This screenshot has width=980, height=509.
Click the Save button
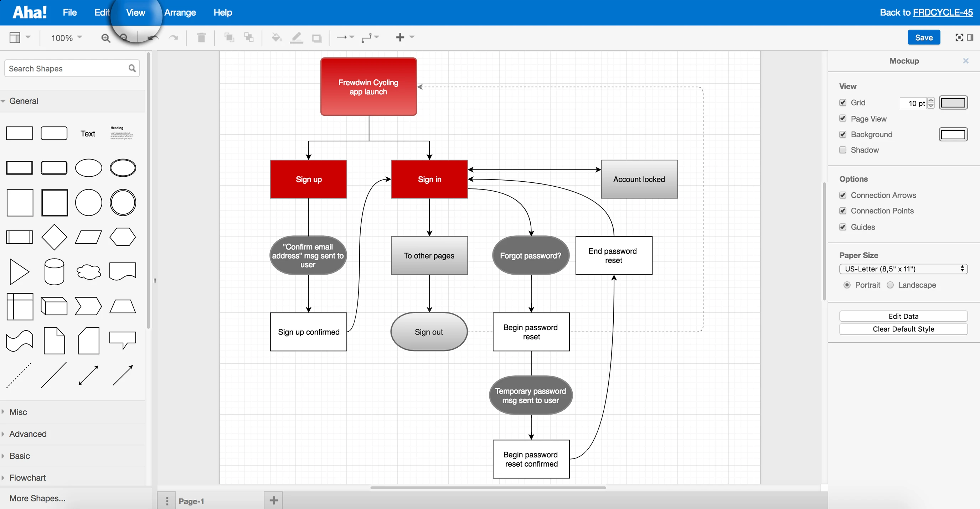click(924, 37)
